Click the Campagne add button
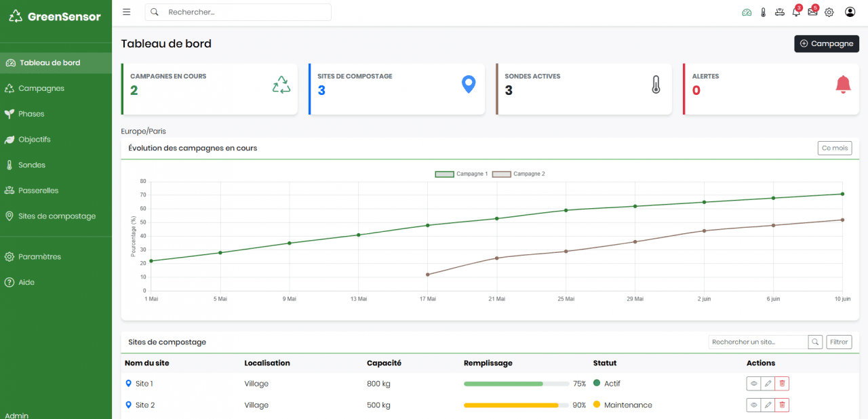The image size is (868, 419). (827, 43)
